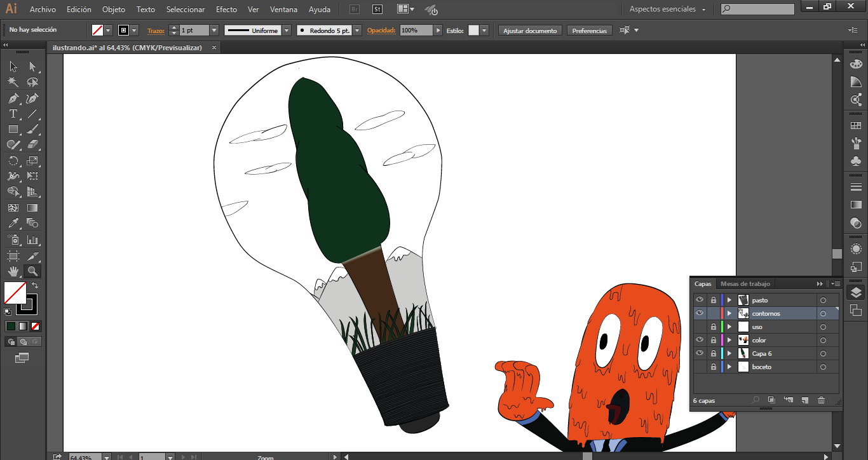This screenshot has width=868, height=460.
Task: Expand the contornos layer contents
Action: 729,313
